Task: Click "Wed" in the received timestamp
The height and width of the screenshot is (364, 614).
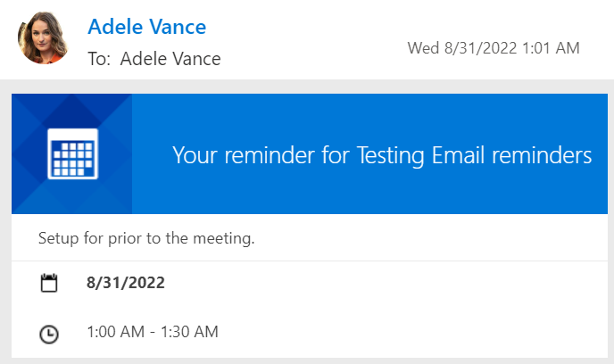Action: click(x=424, y=48)
